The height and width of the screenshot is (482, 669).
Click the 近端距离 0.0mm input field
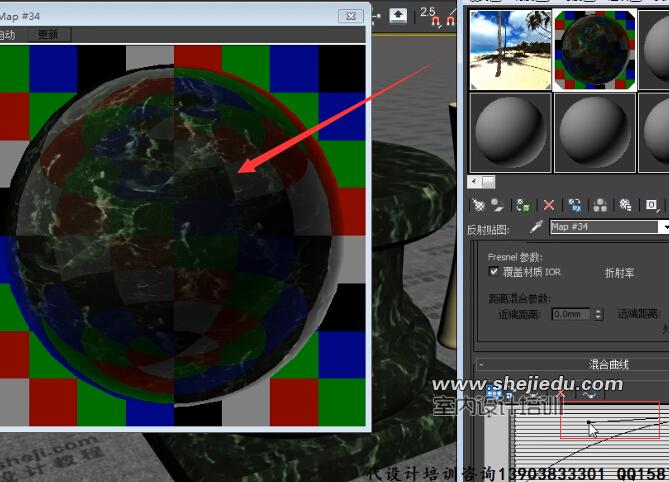pos(571,314)
